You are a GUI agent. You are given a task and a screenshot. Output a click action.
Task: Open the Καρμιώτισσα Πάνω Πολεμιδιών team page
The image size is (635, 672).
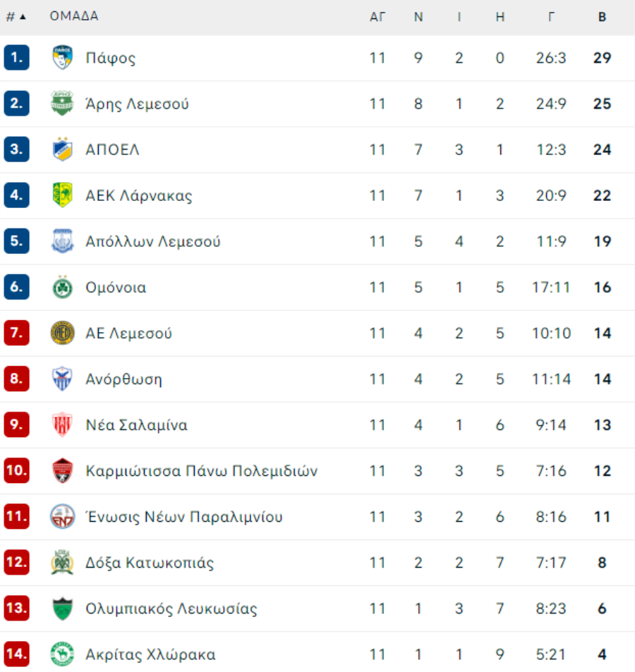(202, 470)
